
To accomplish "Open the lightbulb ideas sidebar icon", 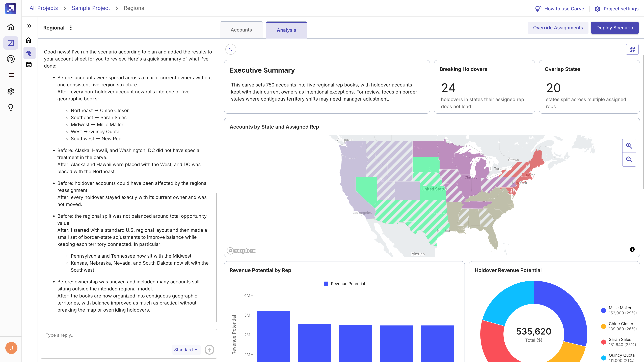I will (11, 107).
